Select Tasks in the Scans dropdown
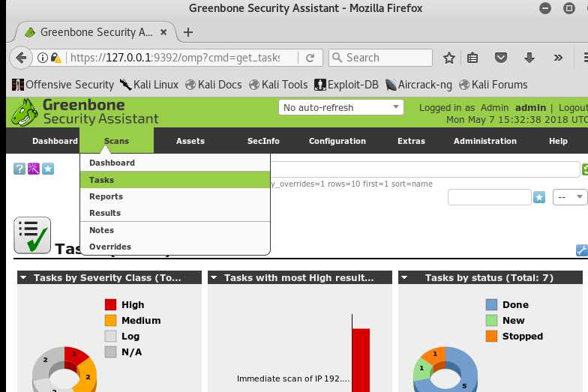The width and height of the screenshot is (588, 392). (x=175, y=180)
